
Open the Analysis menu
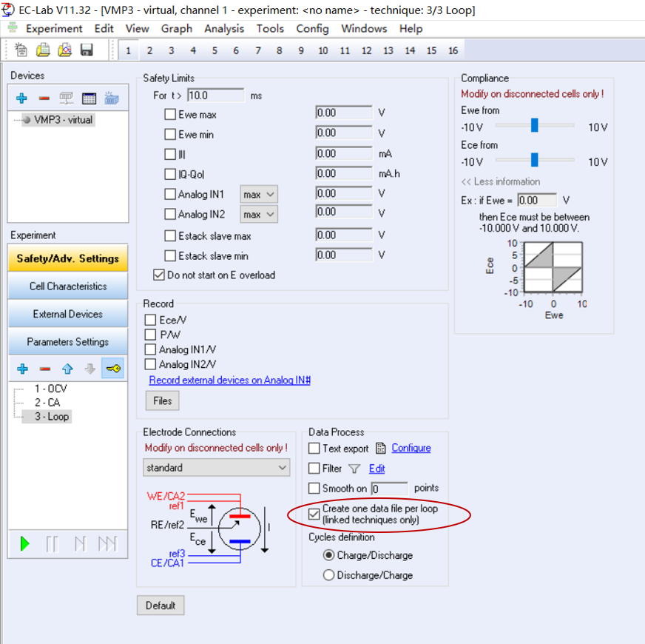(x=223, y=29)
